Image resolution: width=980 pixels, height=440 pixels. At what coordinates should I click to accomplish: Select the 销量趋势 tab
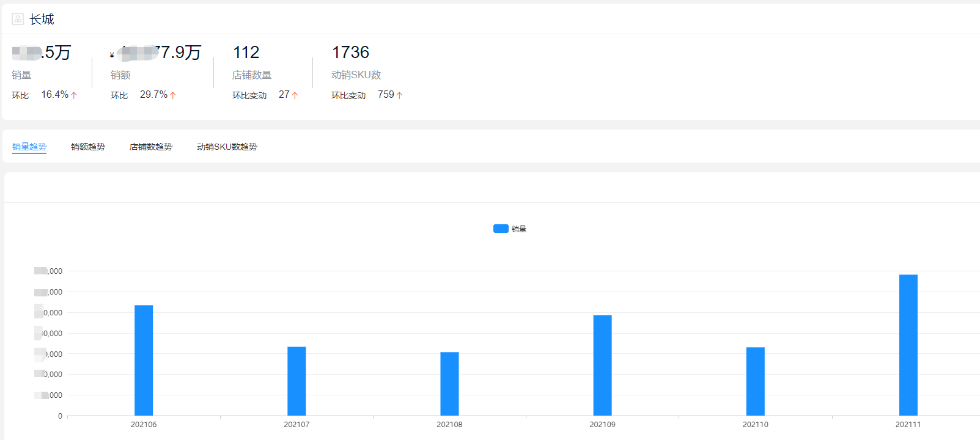click(29, 147)
